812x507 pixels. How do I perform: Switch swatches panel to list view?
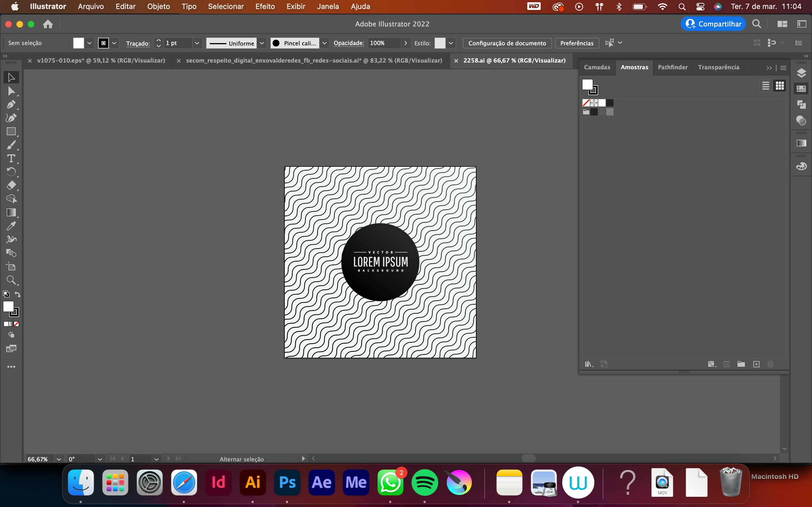point(765,86)
